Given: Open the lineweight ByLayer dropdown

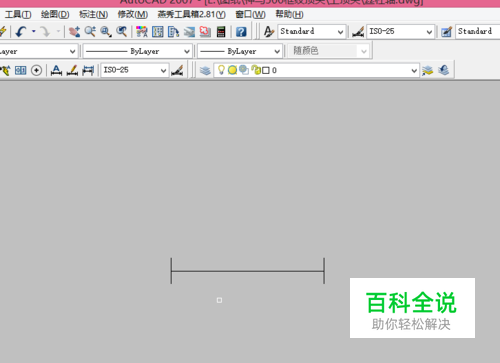Looking at the screenshot, I should click(240, 51).
